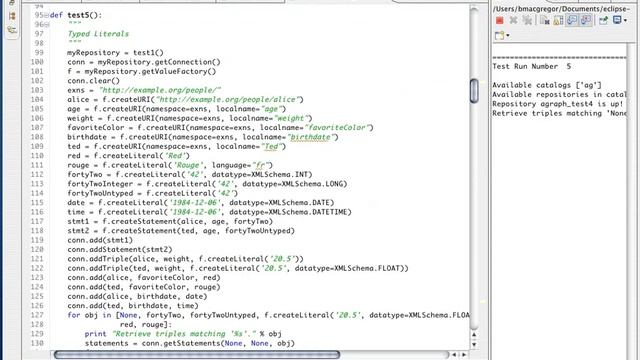Click the 'myRepository = test1()' code line
Image resolution: width=640 pixels, height=360 pixels.
point(115,53)
